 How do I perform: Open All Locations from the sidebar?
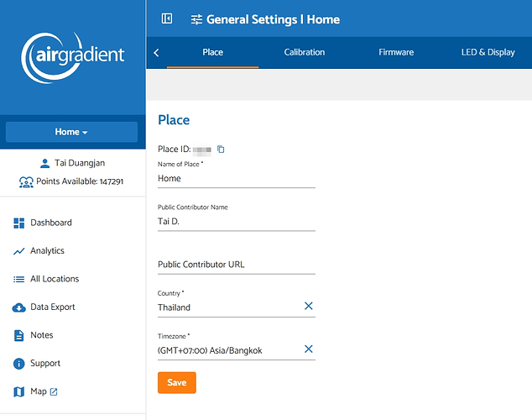55,279
